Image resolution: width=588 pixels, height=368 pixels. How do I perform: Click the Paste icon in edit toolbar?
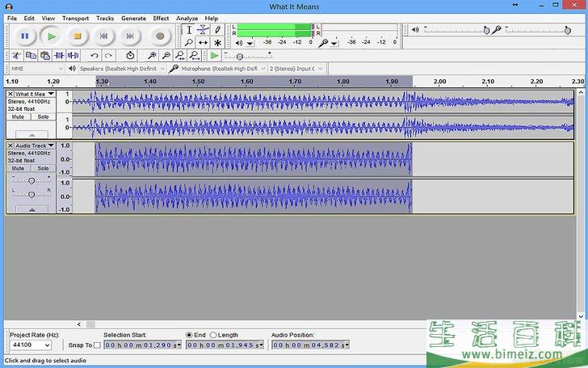45,56
